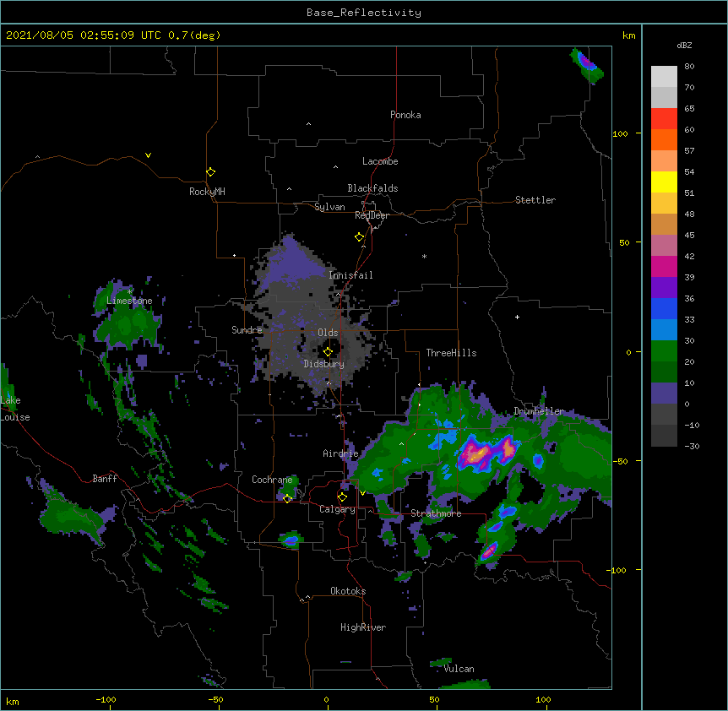The image size is (728, 711).
Task: Click the Base_Reflectivity title text
Action: [x=364, y=13]
